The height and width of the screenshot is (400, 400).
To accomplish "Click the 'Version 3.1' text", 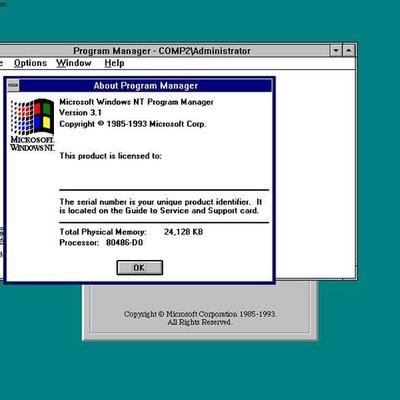I will [80, 113].
